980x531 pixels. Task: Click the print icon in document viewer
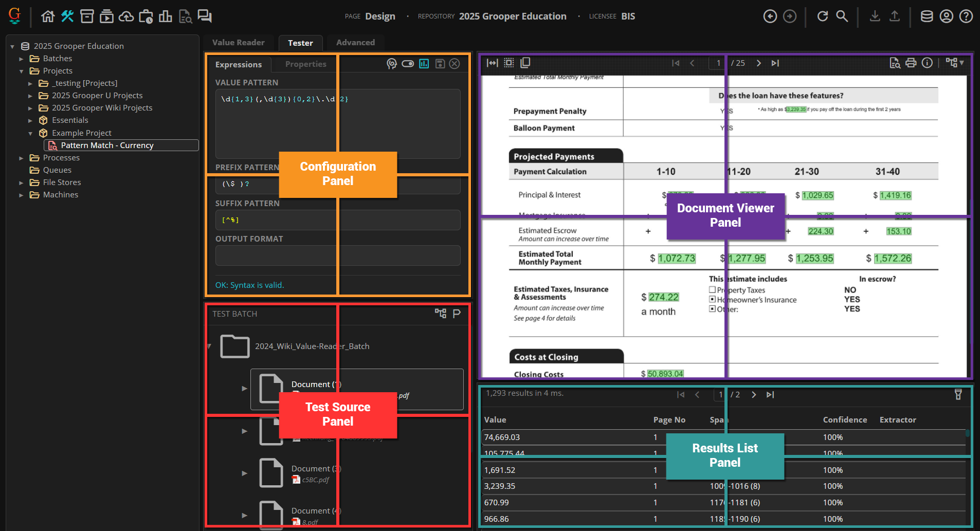click(x=911, y=63)
